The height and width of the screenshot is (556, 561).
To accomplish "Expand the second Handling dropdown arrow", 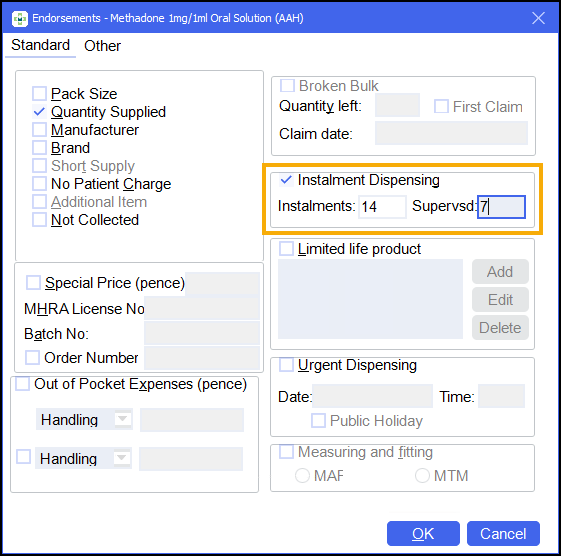I will 122,458.
